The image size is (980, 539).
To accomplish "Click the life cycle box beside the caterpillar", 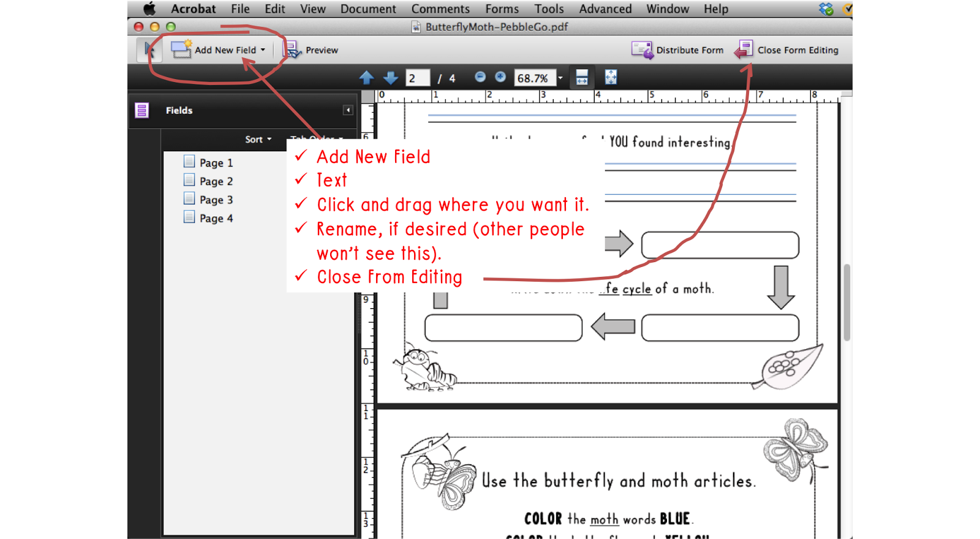I will (503, 328).
